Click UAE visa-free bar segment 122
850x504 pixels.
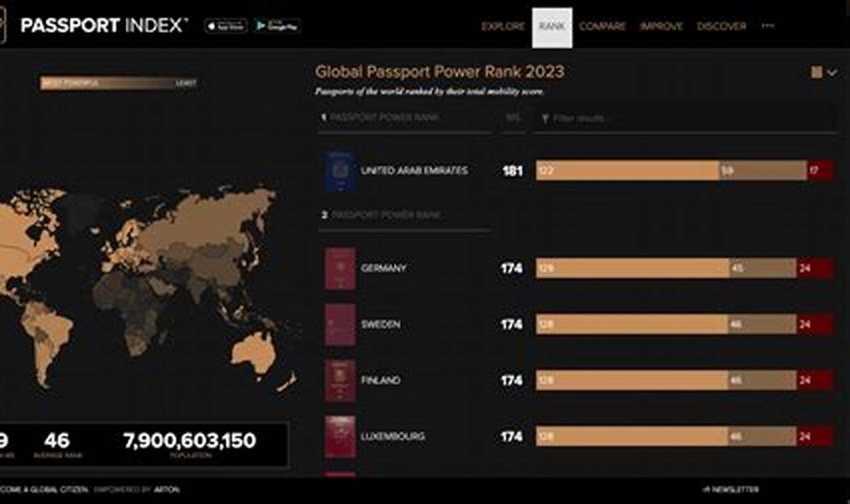coord(628,171)
